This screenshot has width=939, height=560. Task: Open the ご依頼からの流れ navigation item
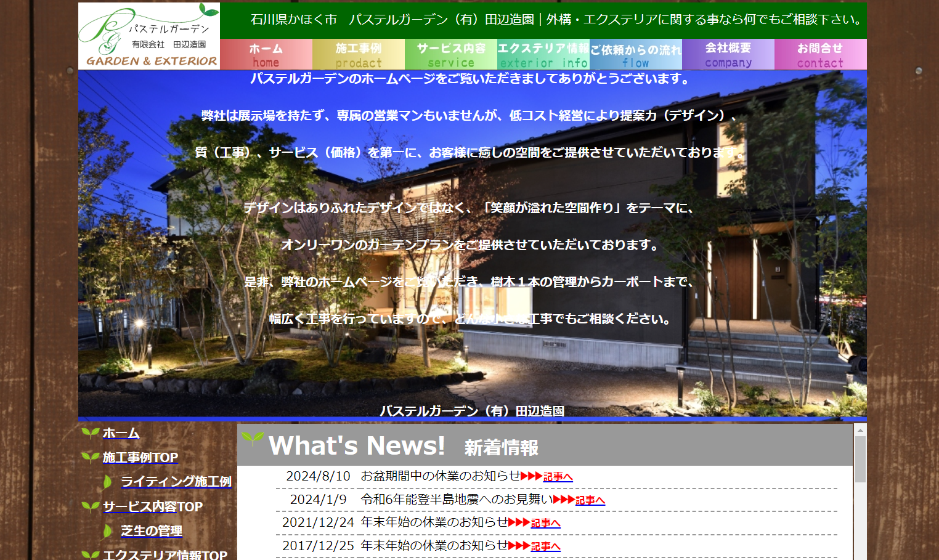(635, 54)
